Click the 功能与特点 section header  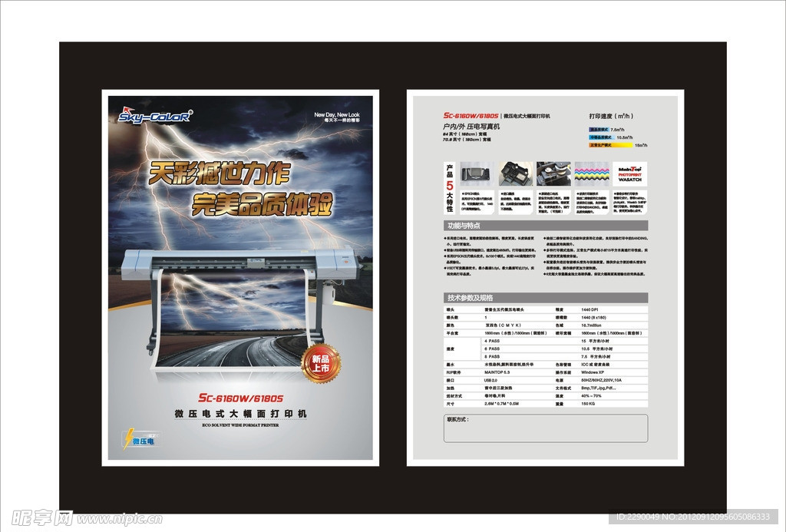pyautogui.click(x=546, y=225)
